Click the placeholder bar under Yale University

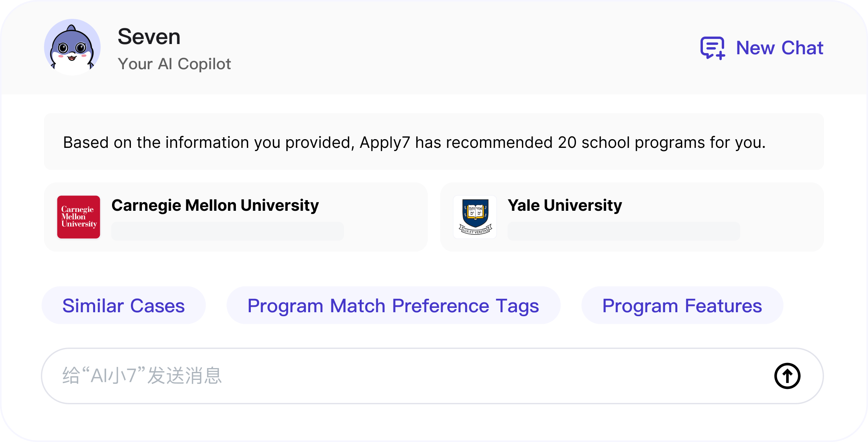click(x=624, y=231)
